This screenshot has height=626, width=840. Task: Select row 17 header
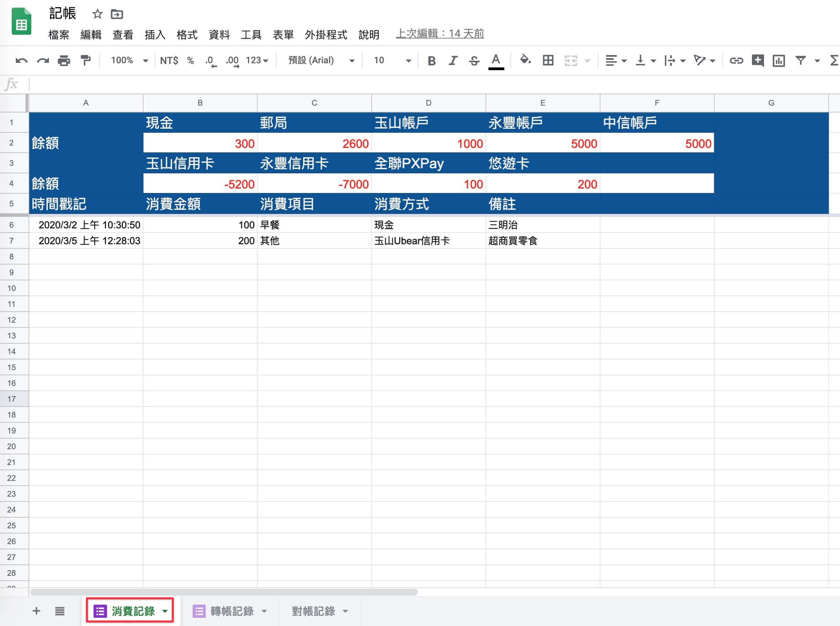[14, 399]
